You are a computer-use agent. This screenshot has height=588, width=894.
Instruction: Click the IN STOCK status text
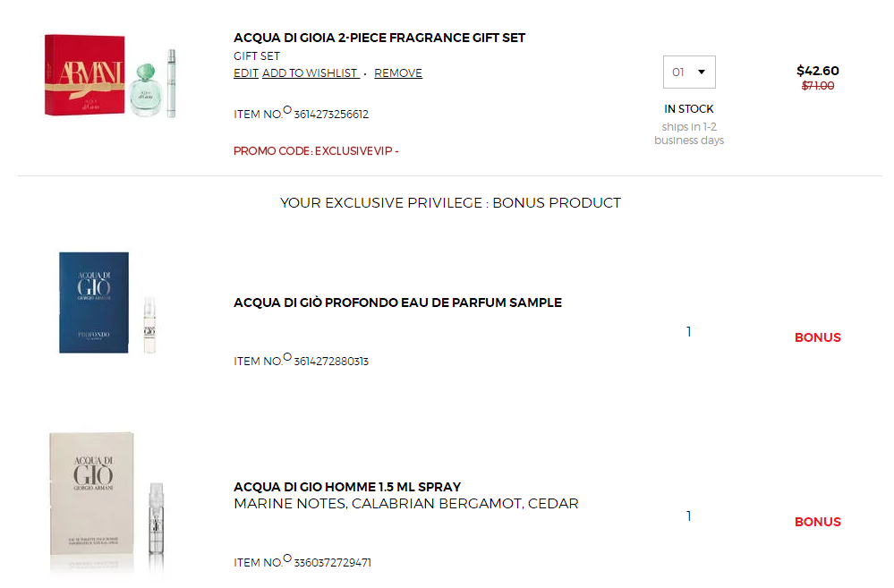[x=689, y=109]
